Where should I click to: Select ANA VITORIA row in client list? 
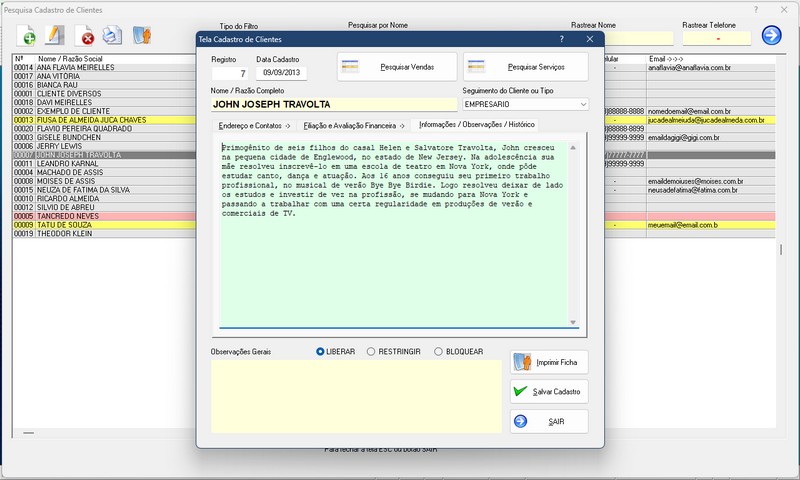[x=105, y=76]
